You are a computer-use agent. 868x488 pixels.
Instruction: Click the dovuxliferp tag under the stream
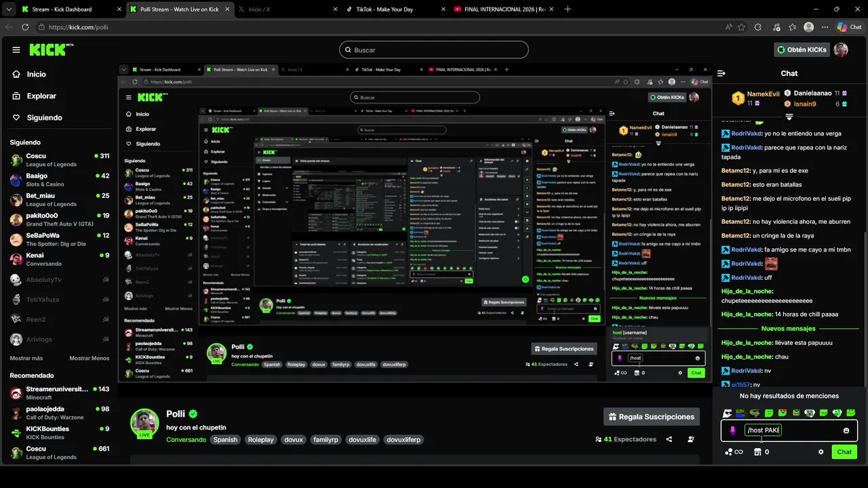403,440
